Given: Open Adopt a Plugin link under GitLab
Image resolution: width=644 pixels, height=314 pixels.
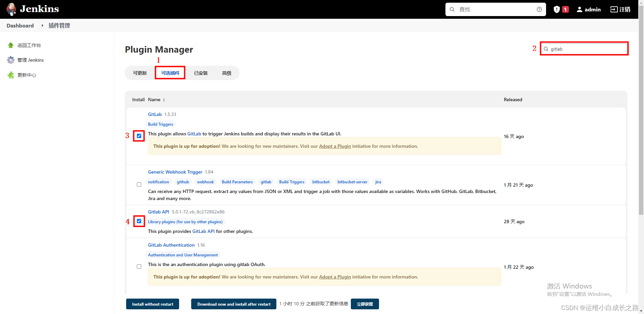Looking at the screenshot, I should [335, 146].
